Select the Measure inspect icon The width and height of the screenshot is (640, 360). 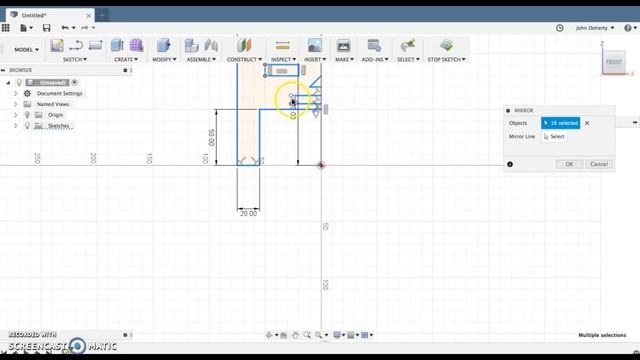282,45
